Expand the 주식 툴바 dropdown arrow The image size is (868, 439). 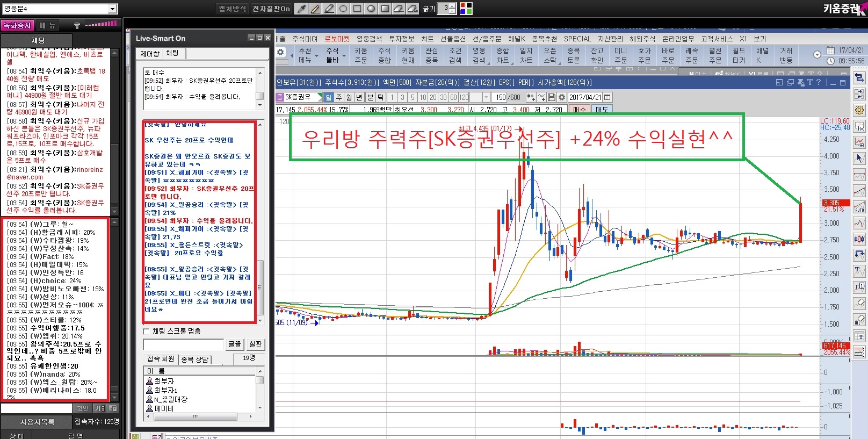[344, 55]
